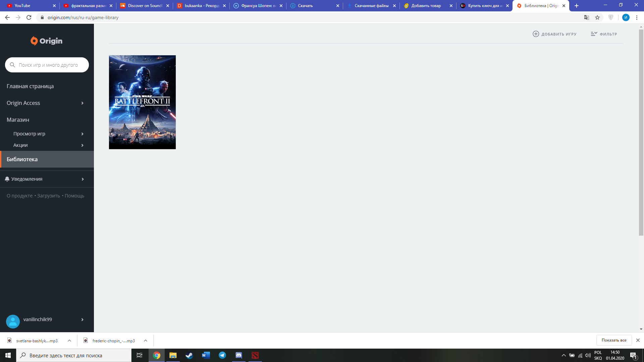Click the Origin search input field
The image size is (644, 362).
(x=47, y=65)
